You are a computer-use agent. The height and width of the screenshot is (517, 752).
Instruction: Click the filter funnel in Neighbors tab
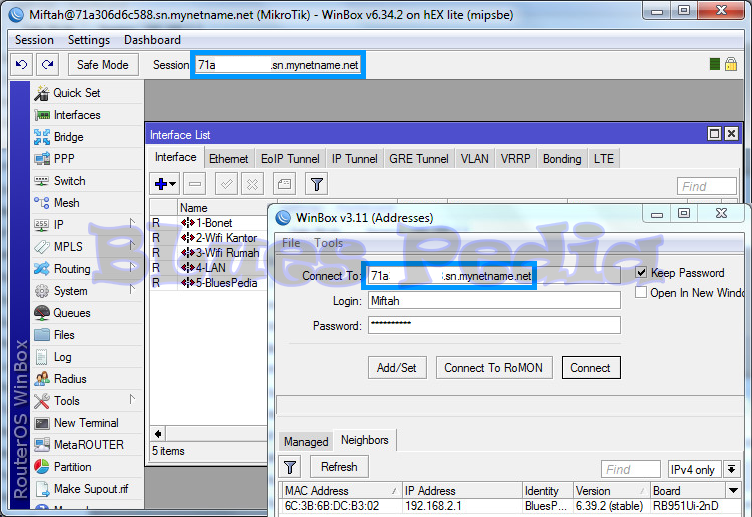[x=290, y=467]
